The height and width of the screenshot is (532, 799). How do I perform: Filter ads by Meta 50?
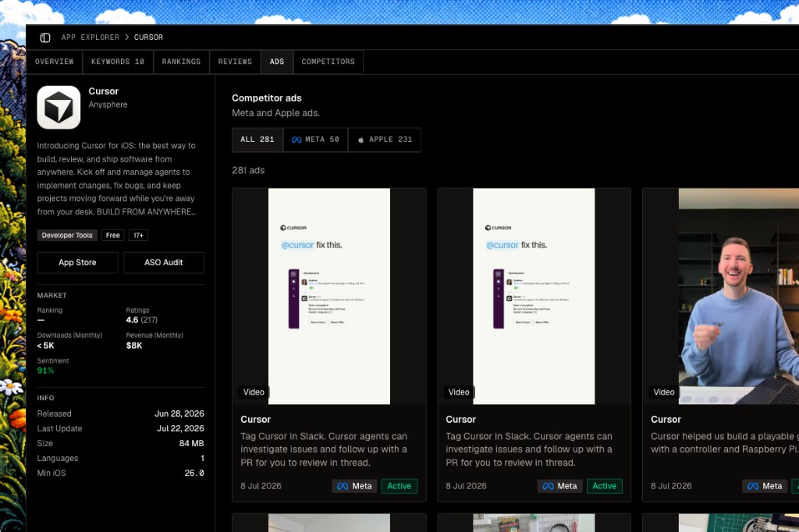[x=315, y=140]
